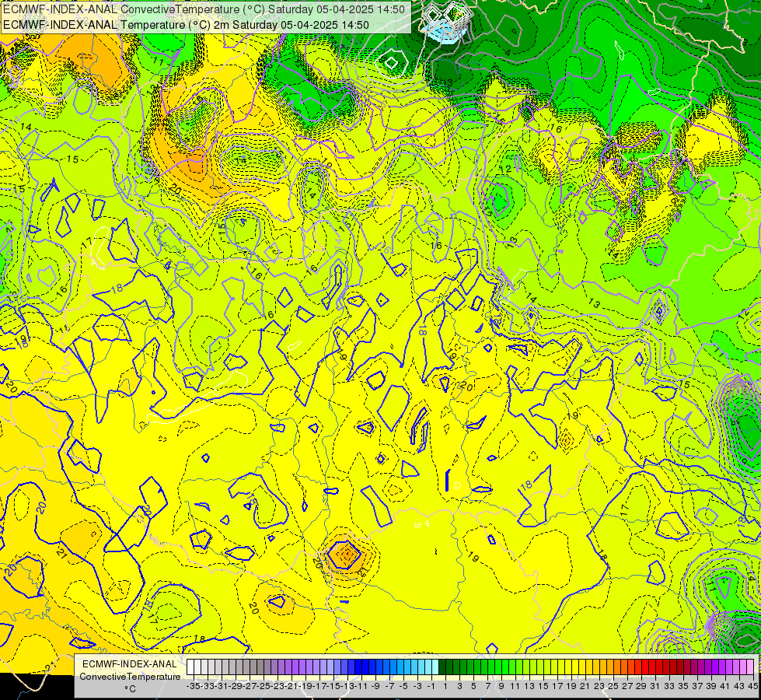Screen dimensions: 761x700
Task: Pick the dark green swatch above 1 in legend
Action: click(442, 667)
